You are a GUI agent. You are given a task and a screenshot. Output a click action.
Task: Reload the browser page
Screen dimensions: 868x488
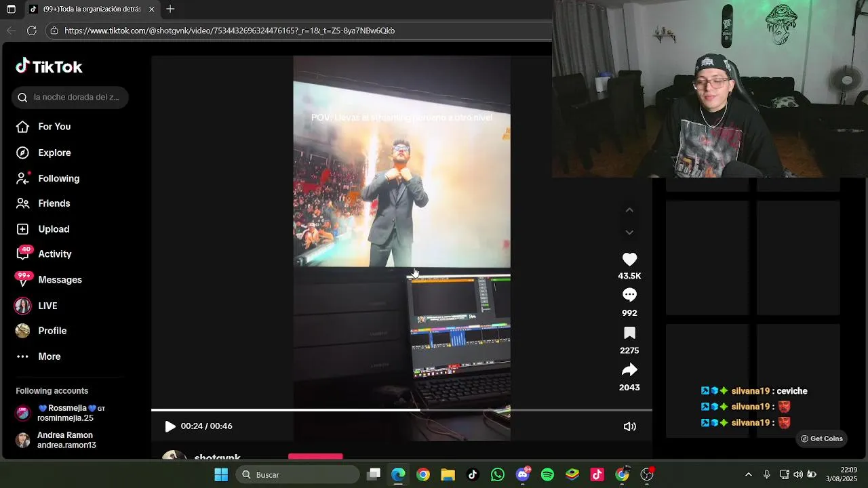[x=31, y=30]
